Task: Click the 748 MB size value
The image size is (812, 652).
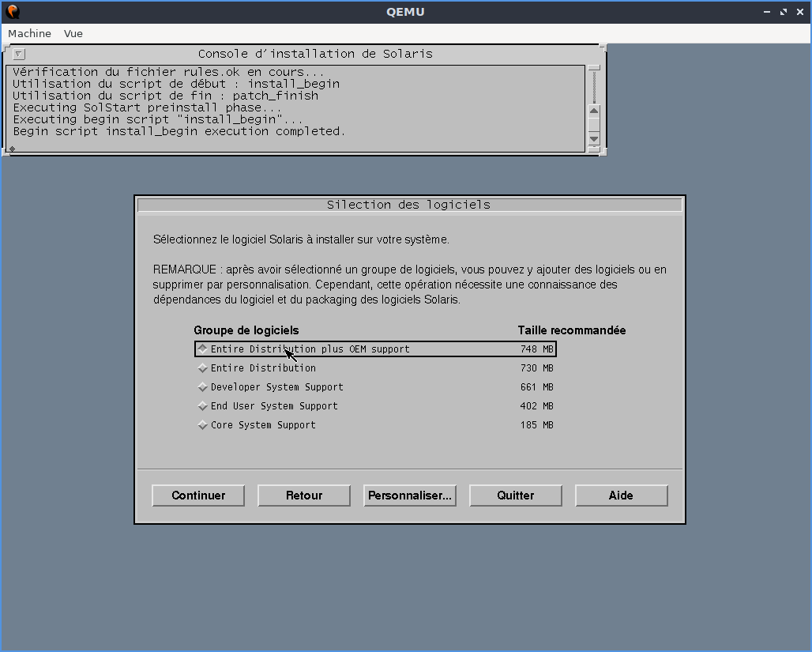Action: click(536, 349)
